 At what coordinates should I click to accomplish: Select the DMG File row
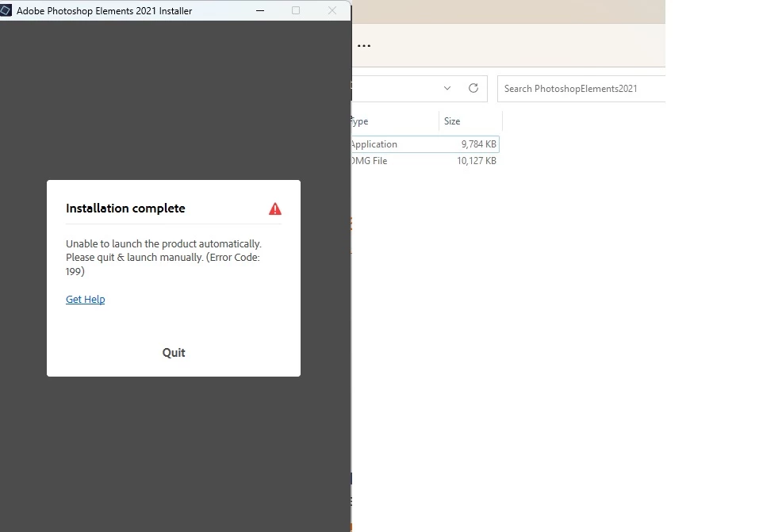tap(425, 161)
